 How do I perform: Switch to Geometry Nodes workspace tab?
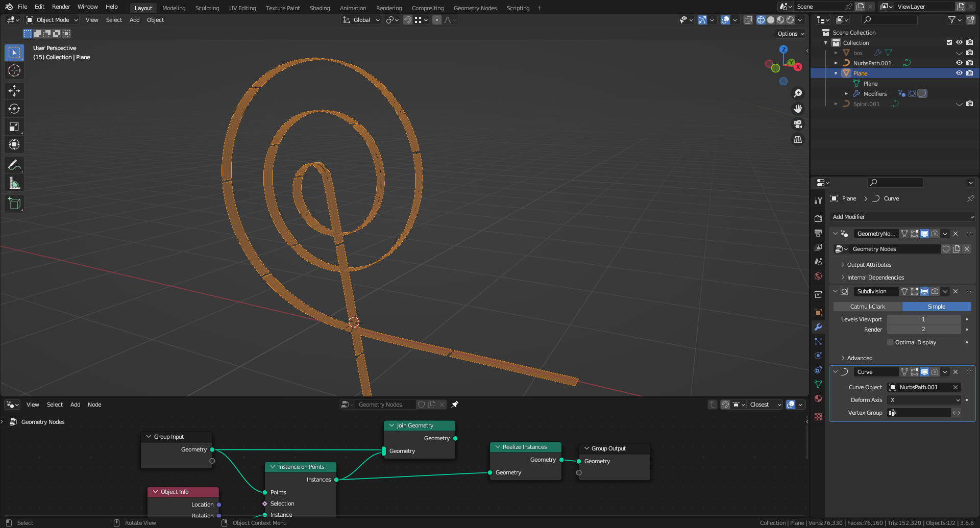click(x=475, y=8)
